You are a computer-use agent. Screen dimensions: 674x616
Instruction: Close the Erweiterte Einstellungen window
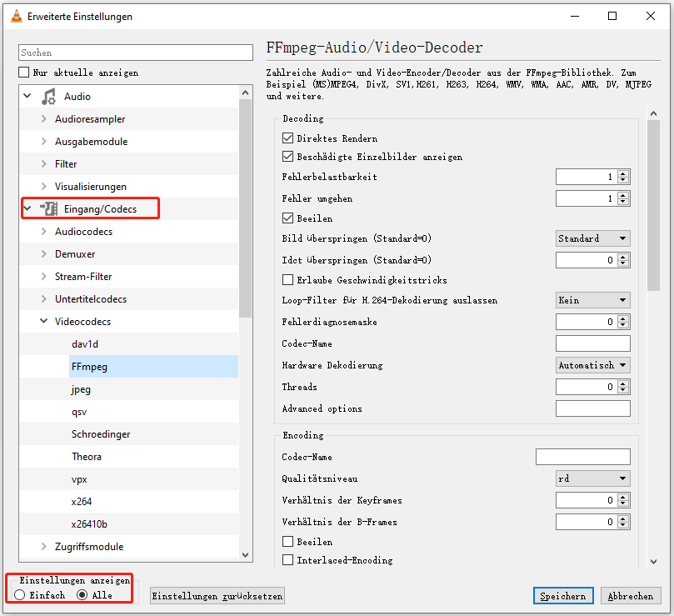click(651, 16)
